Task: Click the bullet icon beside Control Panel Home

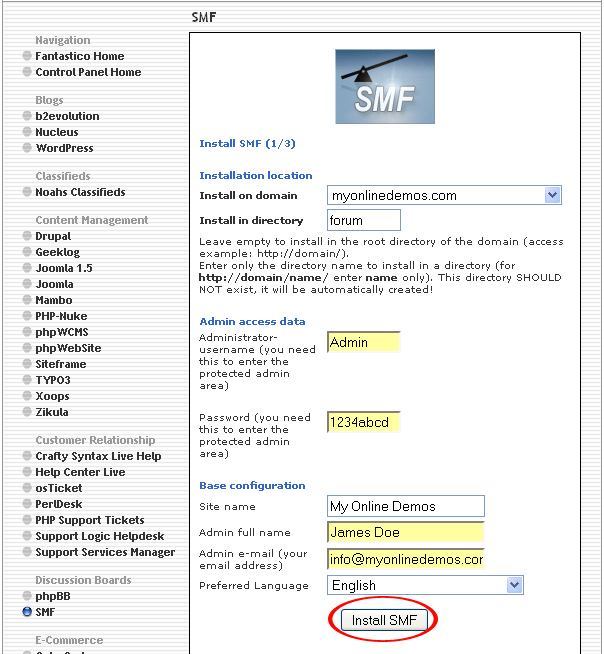Action: pos(27,71)
